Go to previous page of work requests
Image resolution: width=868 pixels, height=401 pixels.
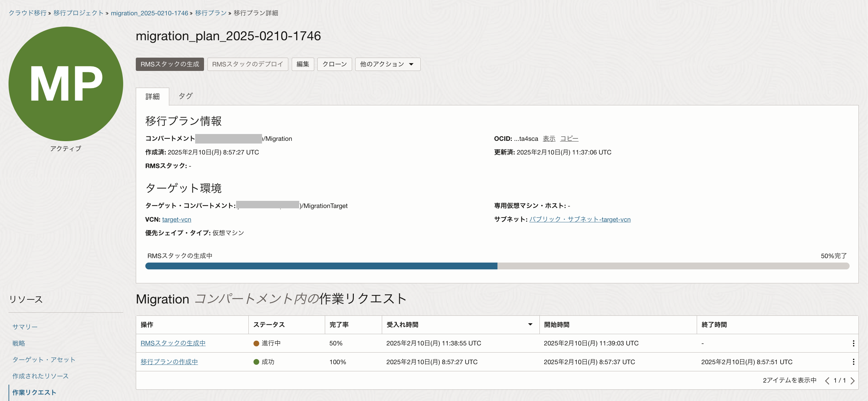(x=827, y=381)
